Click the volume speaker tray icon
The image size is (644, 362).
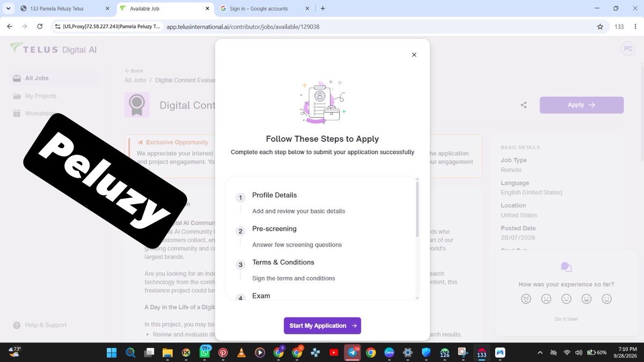[579, 353]
